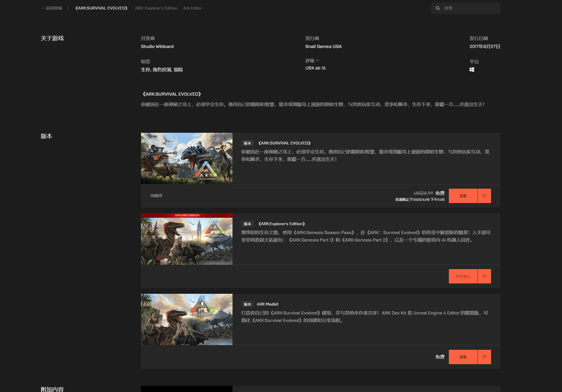Screen dimensions: 562x392
Task: Click the Snail Games USA publisher name
Action: 323,47
